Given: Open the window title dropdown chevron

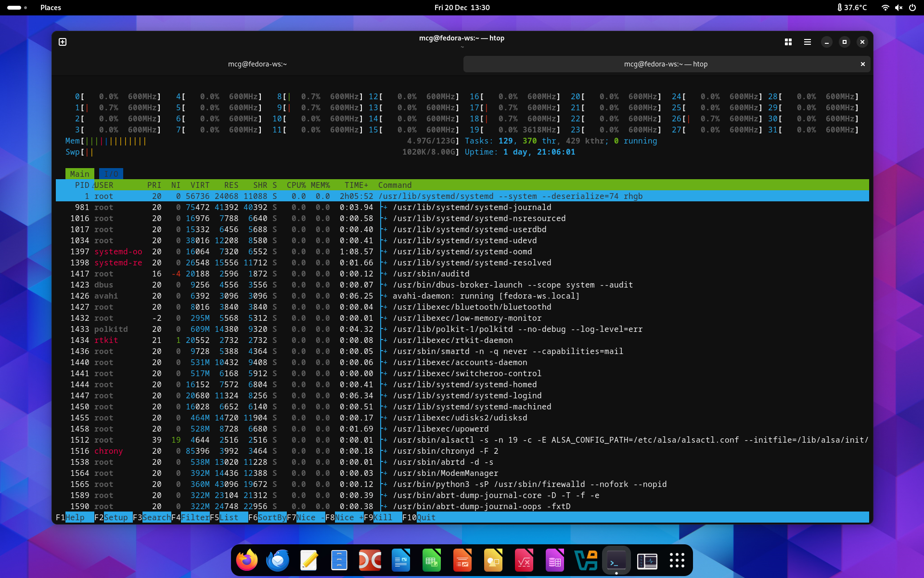Looking at the screenshot, I should click(x=462, y=47).
